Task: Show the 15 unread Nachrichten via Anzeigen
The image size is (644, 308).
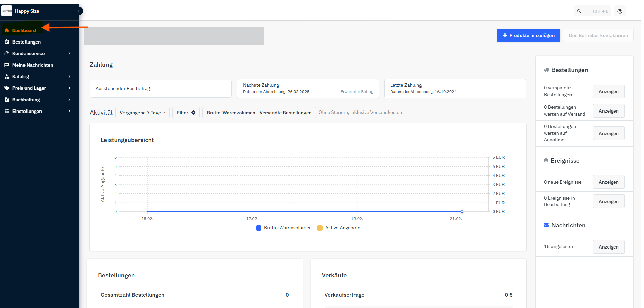Action: [609, 247]
